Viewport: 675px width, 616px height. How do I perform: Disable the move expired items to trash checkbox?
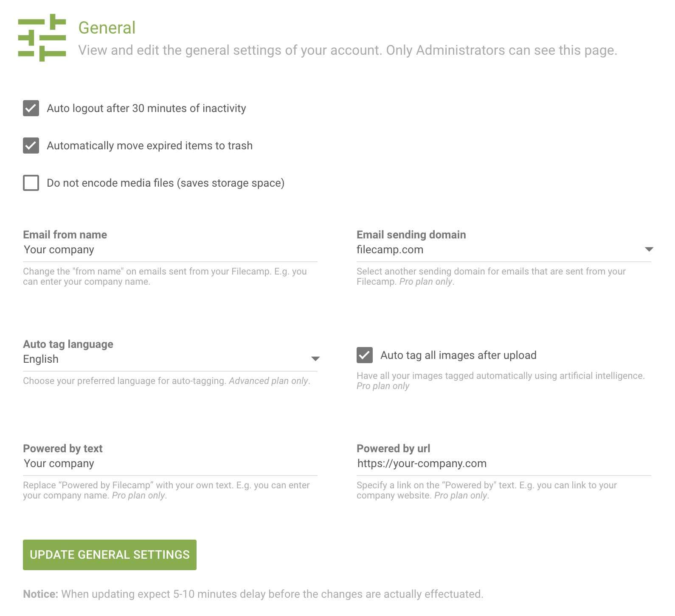tap(31, 146)
